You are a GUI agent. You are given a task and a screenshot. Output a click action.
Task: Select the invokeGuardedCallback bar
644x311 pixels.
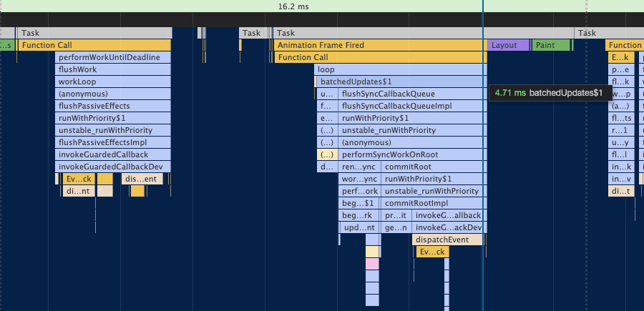click(113, 154)
